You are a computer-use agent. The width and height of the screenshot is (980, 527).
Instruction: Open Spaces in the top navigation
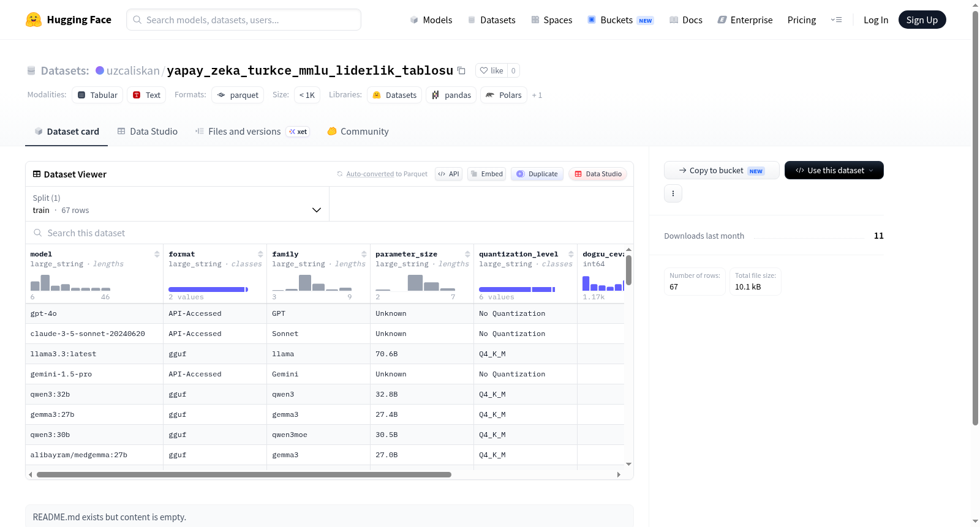552,20
